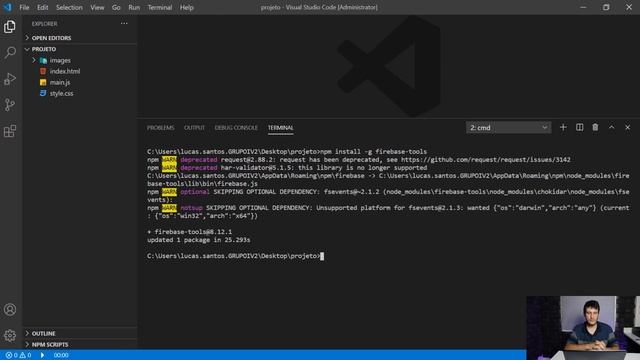Open the Run menu
Screen dimensions: 640x360
(x=134, y=7)
